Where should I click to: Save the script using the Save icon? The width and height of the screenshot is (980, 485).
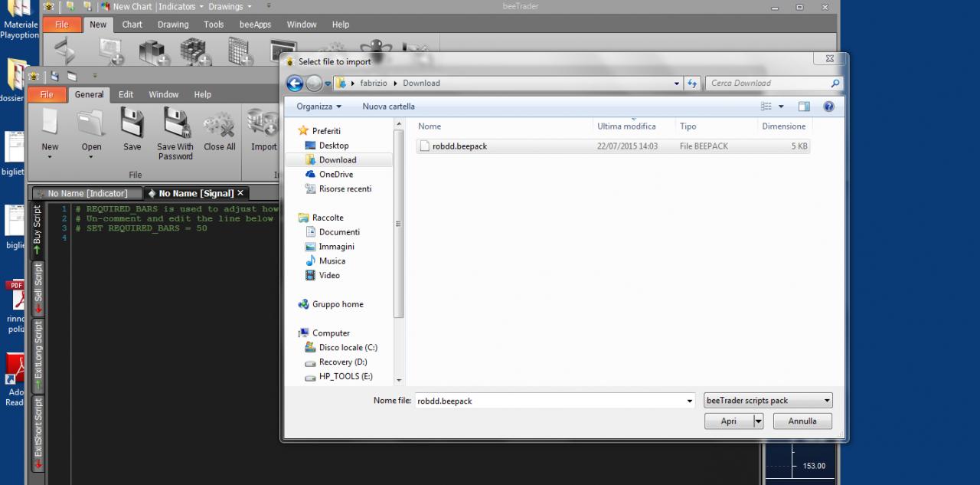tap(132, 123)
